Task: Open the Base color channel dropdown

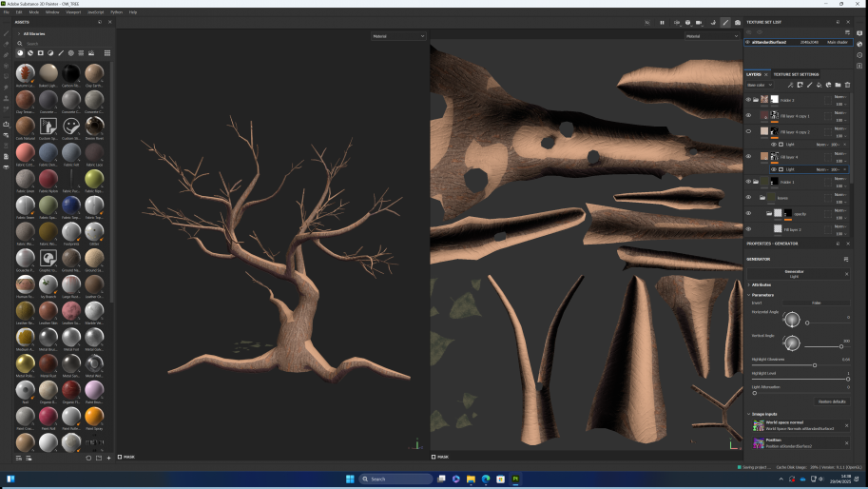Action: [760, 85]
